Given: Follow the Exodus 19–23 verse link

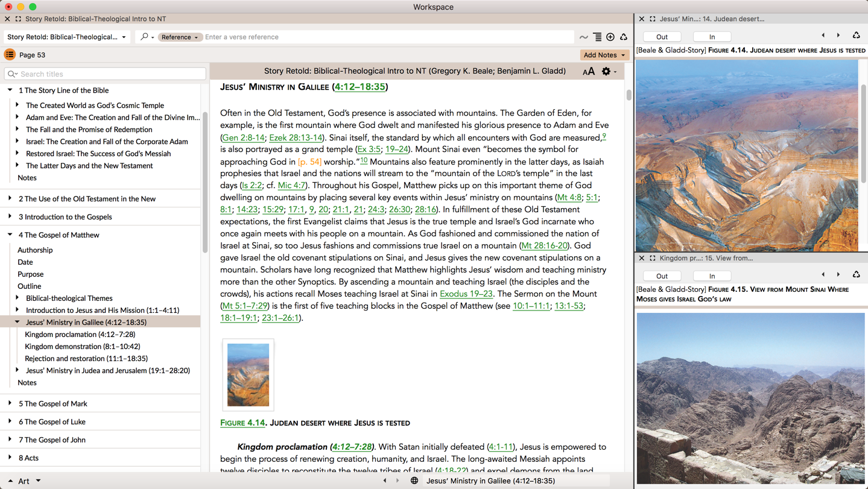Looking at the screenshot, I should 466,294.
